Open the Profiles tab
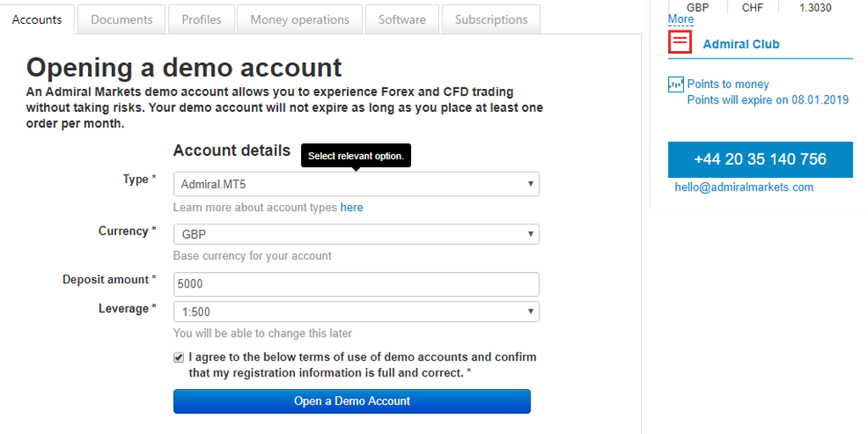The width and height of the screenshot is (868, 434). pos(202,19)
